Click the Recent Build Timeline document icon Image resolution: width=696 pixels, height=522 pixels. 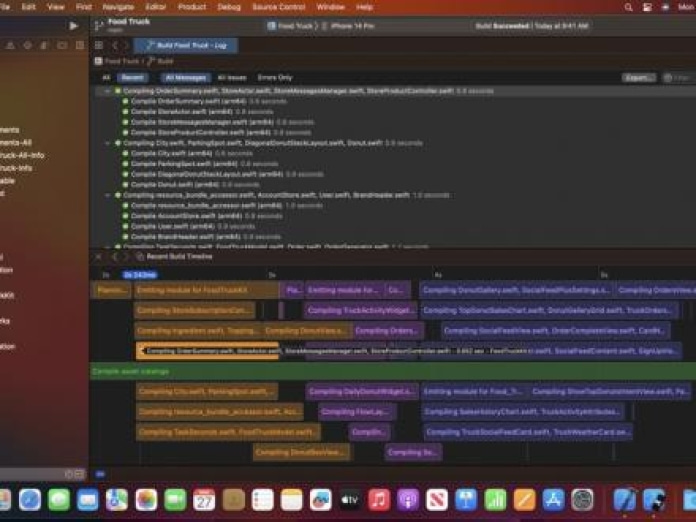click(x=140, y=257)
